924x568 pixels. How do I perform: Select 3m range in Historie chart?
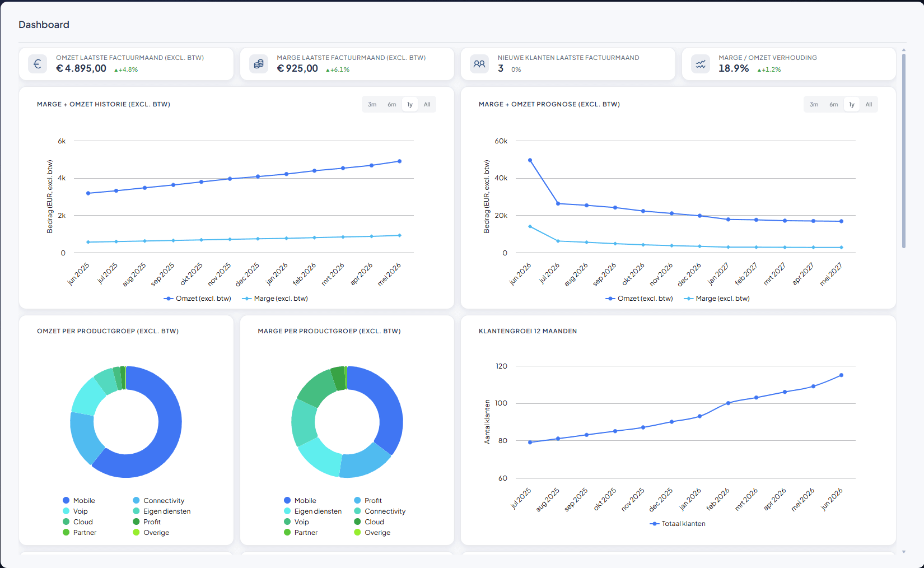point(372,105)
